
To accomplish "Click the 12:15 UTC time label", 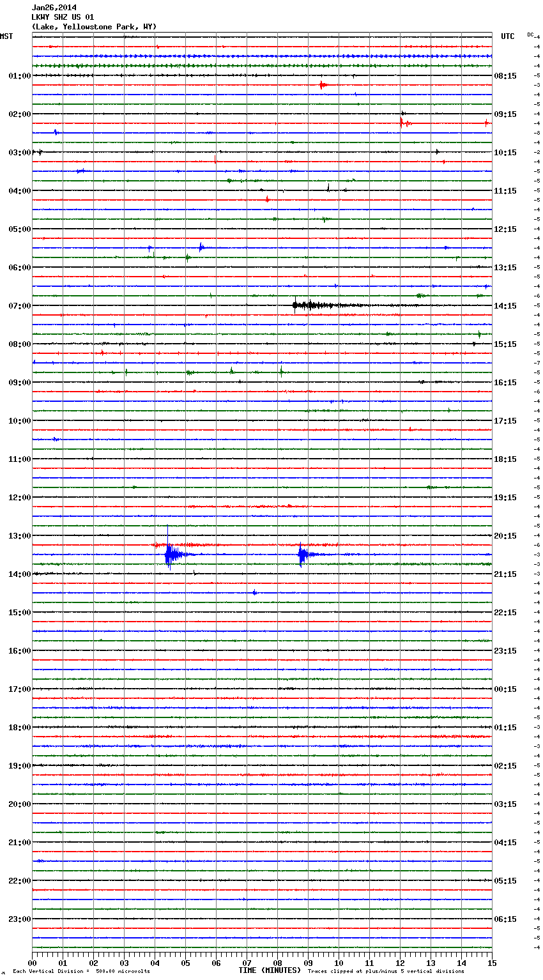I will click(505, 229).
